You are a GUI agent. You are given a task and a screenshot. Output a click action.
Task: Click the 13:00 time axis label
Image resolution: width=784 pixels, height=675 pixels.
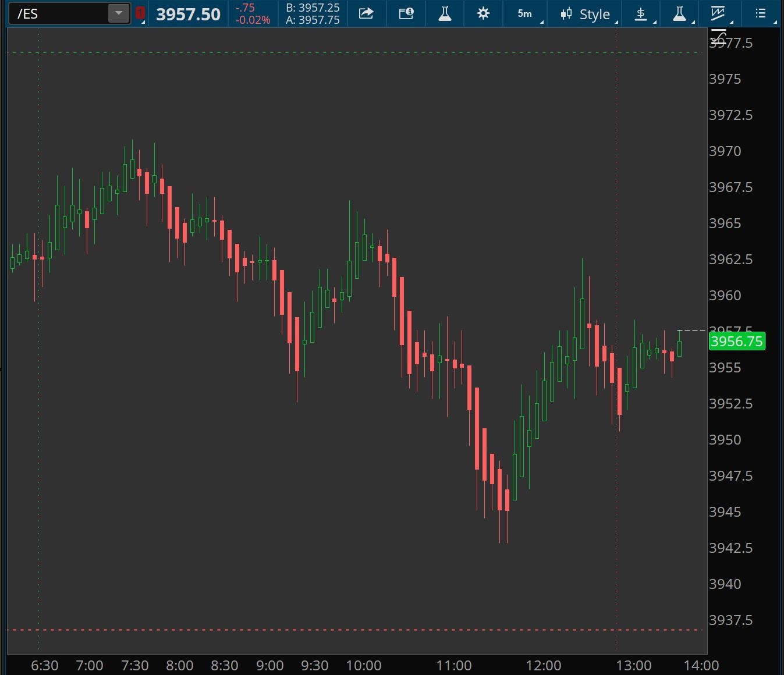click(634, 666)
